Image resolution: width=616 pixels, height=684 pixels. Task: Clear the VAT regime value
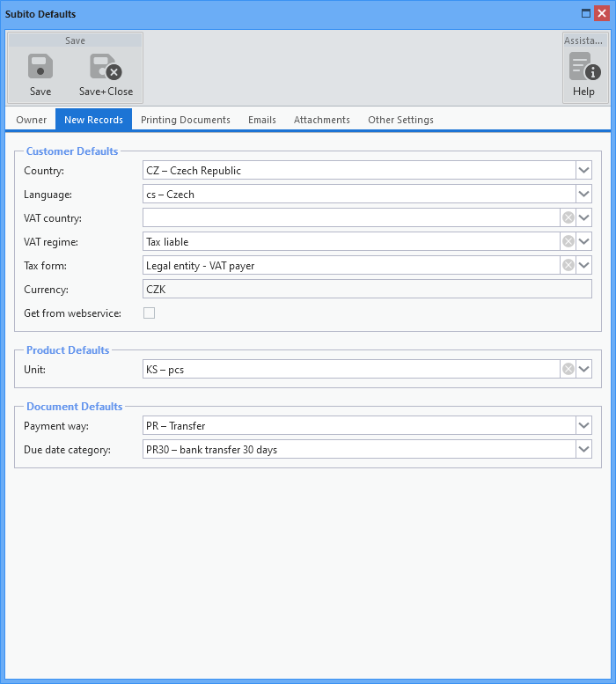tap(568, 241)
